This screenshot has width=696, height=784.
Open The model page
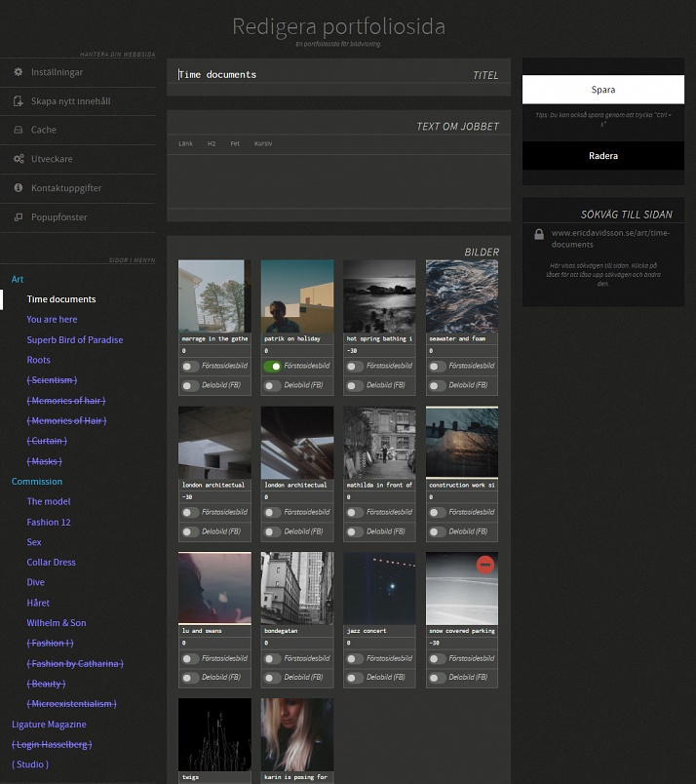tap(49, 501)
